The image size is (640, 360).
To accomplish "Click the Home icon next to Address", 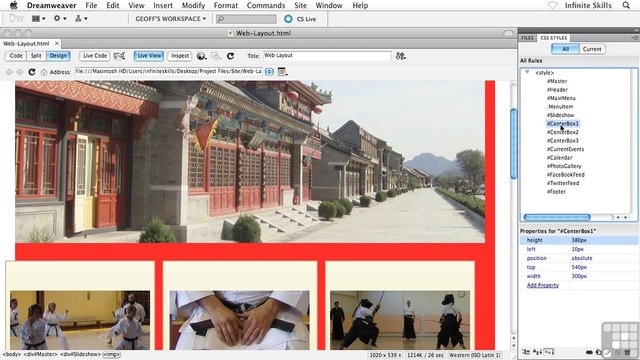I will click(44, 72).
